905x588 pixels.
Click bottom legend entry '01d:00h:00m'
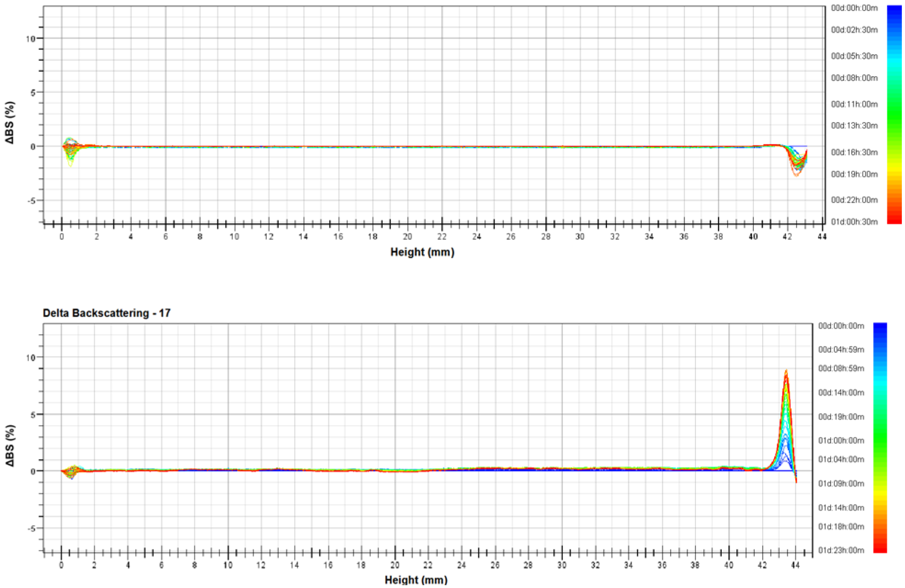[x=841, y=441]
